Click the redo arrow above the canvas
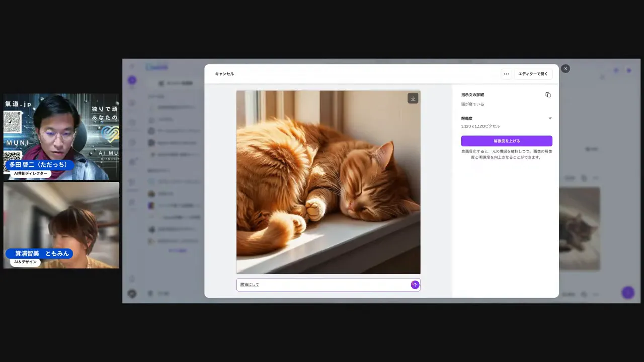This screenshot has height=362, width=644. click(629, 71)
